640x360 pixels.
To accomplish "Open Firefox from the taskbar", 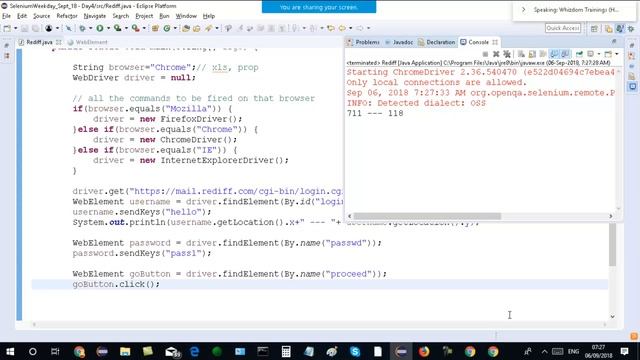I will point(424,351).
